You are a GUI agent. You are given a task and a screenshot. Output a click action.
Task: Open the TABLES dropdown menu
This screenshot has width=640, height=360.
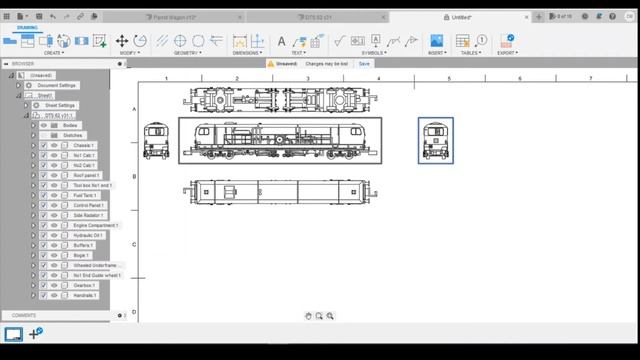tap(471, 53)
